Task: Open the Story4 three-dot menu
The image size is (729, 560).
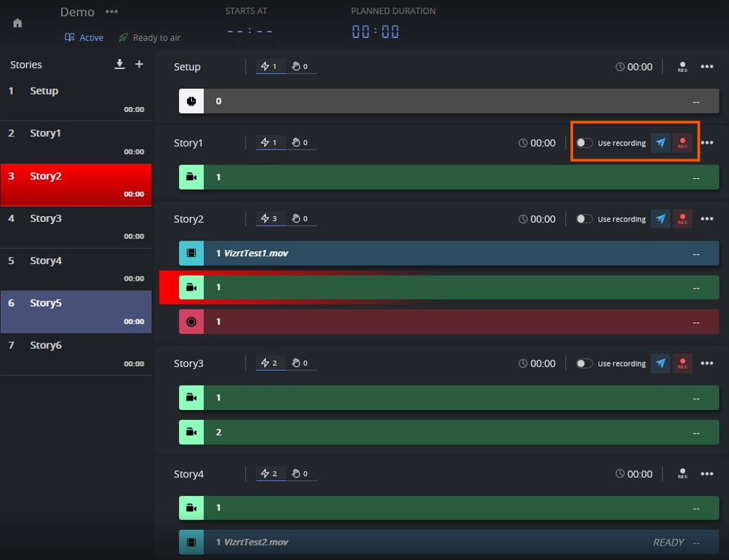Action: pyautogui.click(x=707, y=474)
